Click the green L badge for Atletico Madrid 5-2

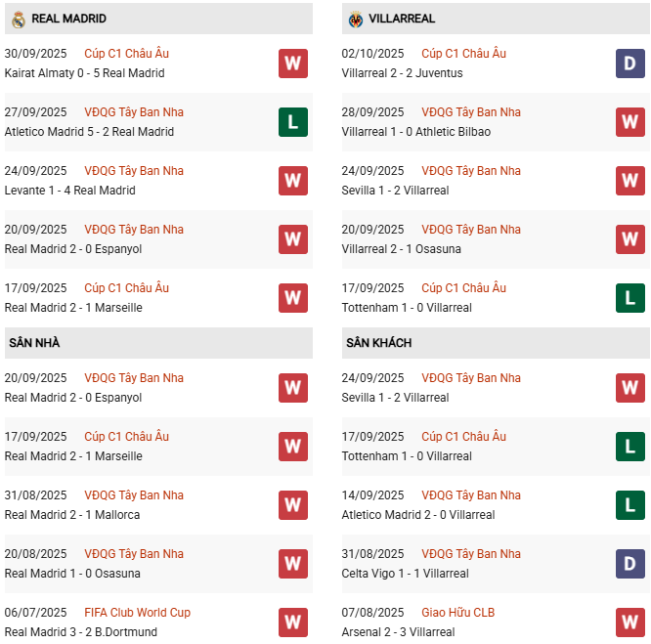coord(292,122)
